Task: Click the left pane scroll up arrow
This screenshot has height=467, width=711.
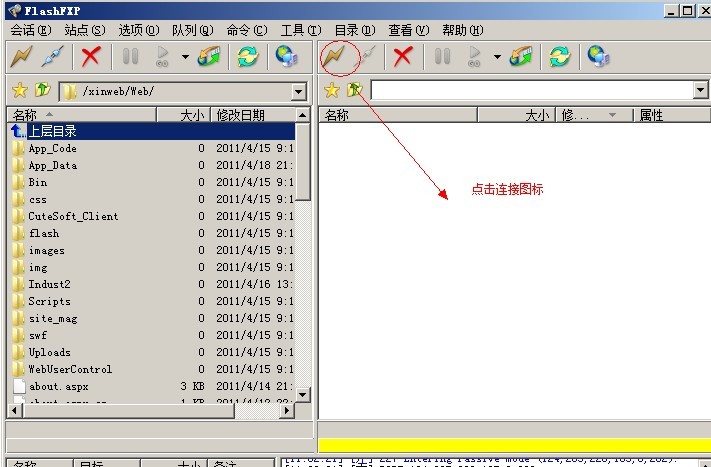Action: 302,115
